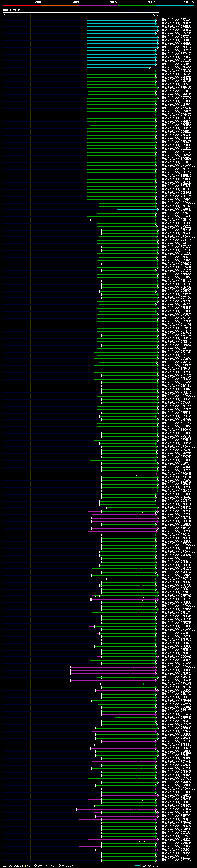Select label UniRef100_Q9FPJ5
Screen dimensions: 197x868
tap(176, 128)
